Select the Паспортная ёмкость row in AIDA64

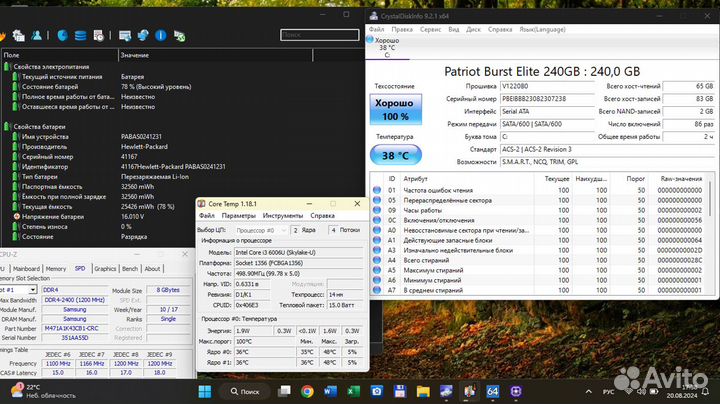[x=98, y=186]
